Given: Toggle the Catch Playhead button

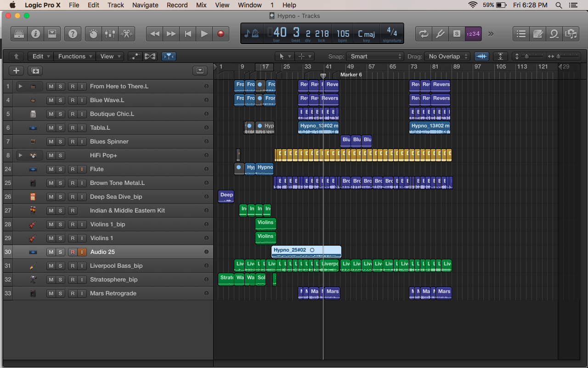Looking at the screenshot, I should click(169, 57).
